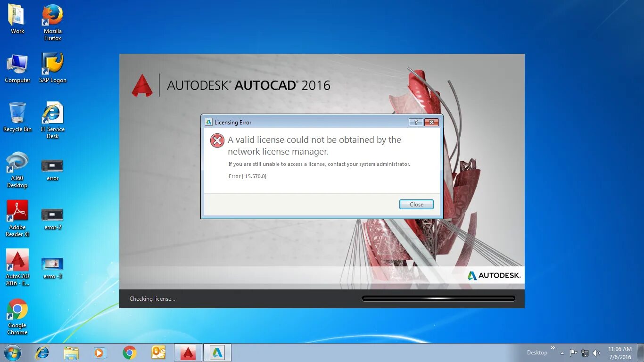Click the 'Error [-15.570.0]' text

(248, 176)
